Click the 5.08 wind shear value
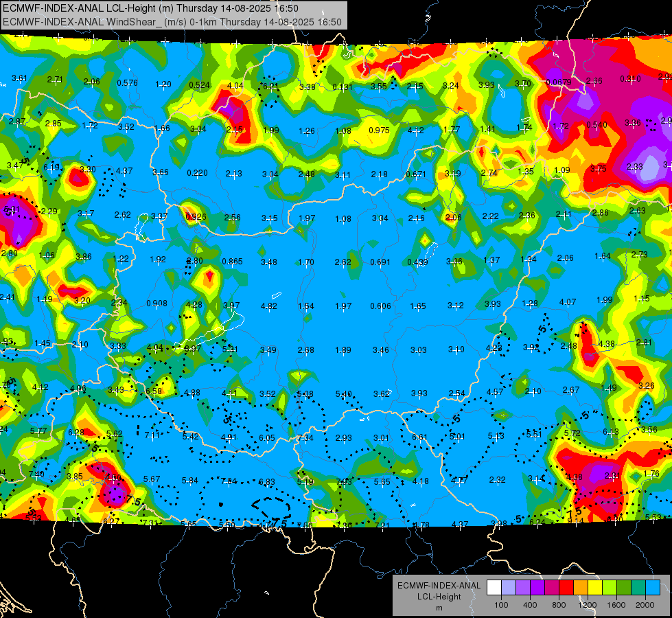 305,393
